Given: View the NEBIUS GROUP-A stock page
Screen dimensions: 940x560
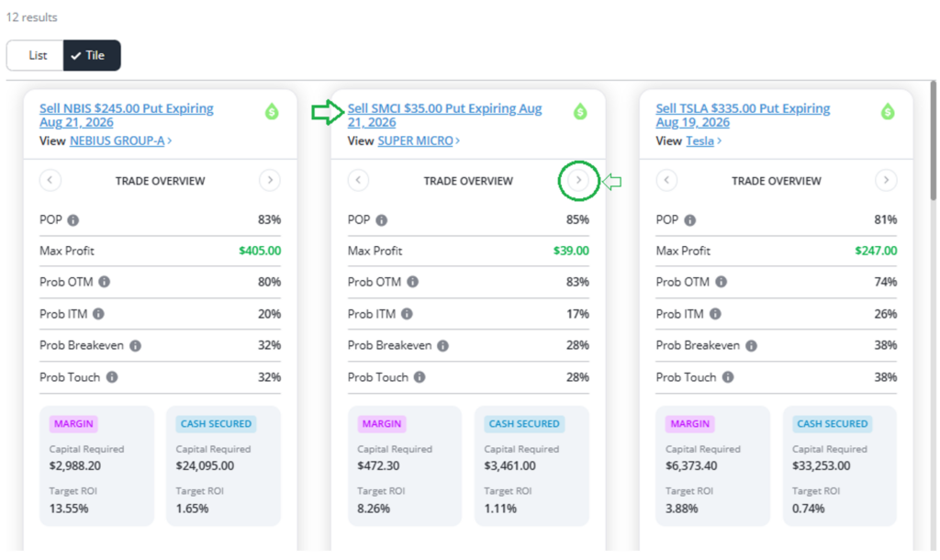Looking at the screenshot, I should 117,140.
